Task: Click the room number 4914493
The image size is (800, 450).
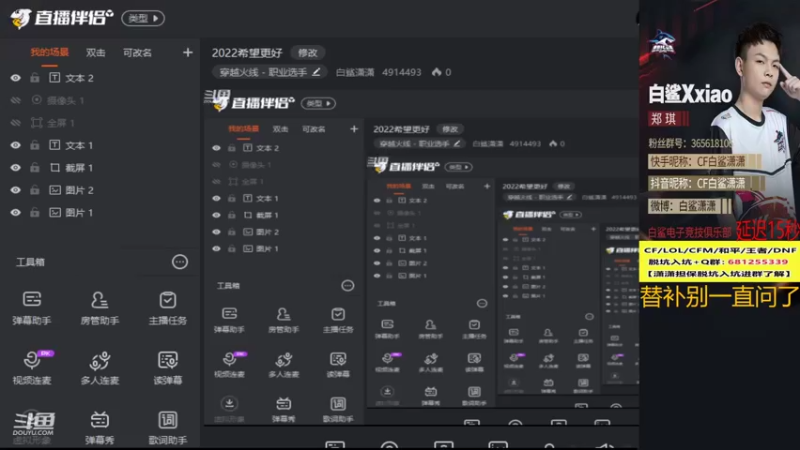Action: coord(402,72)
